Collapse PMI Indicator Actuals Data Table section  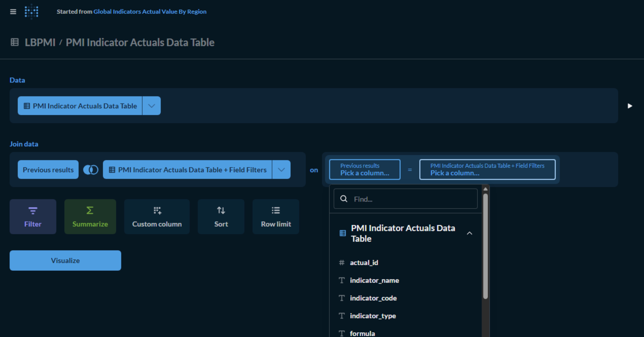470,233
